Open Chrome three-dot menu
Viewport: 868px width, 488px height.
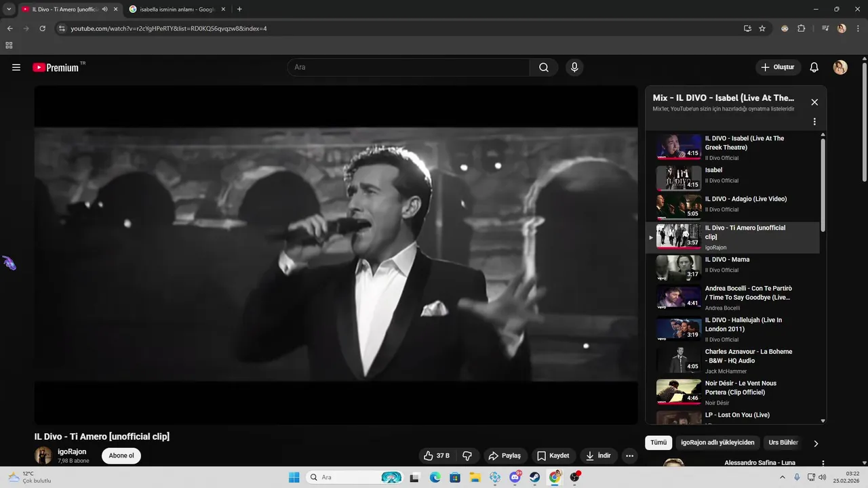(857, 28)
